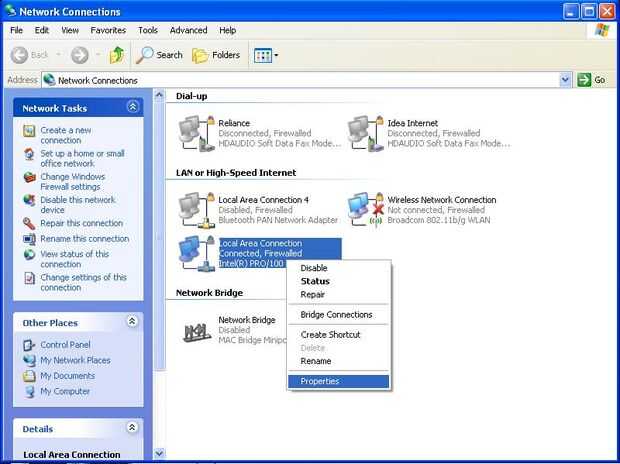620x464 pixels.
Task: Open My Computer link
Action: pyautogui.click(x=65, y=391)
